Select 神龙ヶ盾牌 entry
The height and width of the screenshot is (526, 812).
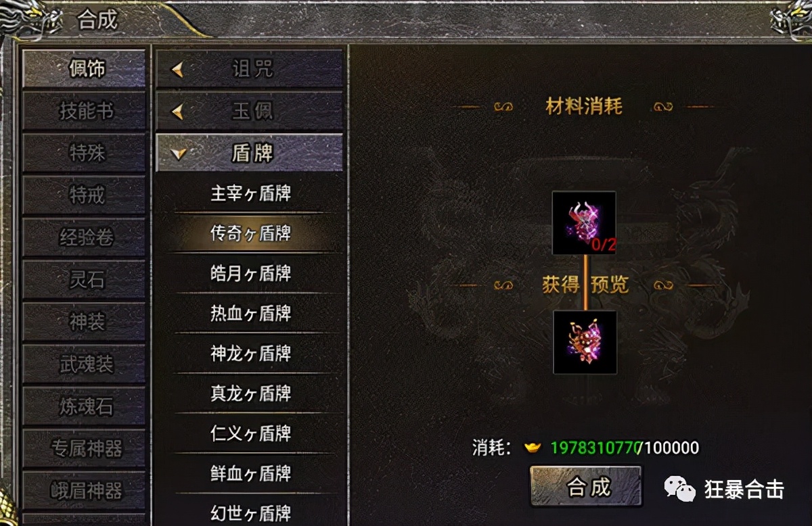click(250, 353)
